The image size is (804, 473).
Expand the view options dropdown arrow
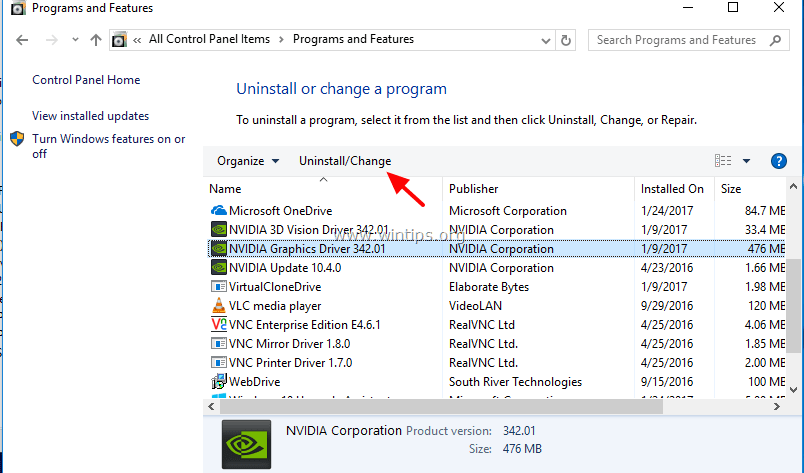point(747,161)
